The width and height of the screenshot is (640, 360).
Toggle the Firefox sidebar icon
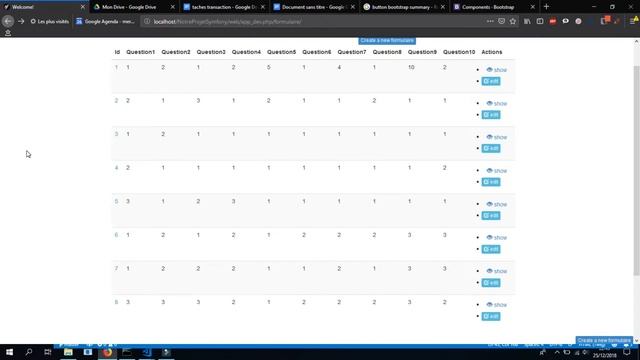[x=540, y=21]
